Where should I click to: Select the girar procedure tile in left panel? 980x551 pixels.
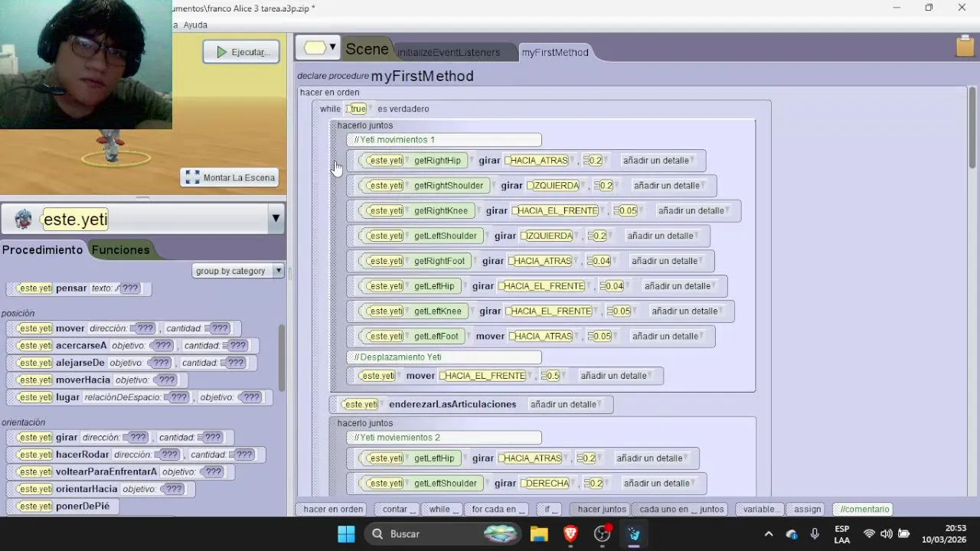click(119, 438)
